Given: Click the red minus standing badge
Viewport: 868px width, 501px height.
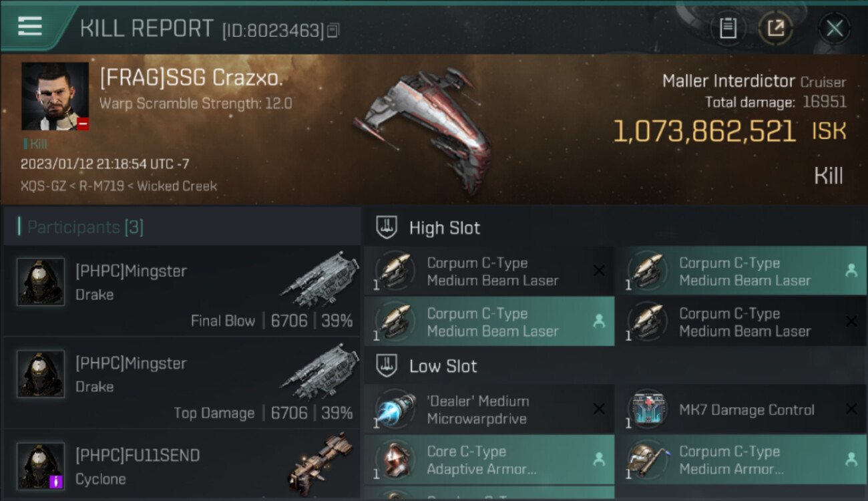Looking at the screenshot, I should pos(82,124).
